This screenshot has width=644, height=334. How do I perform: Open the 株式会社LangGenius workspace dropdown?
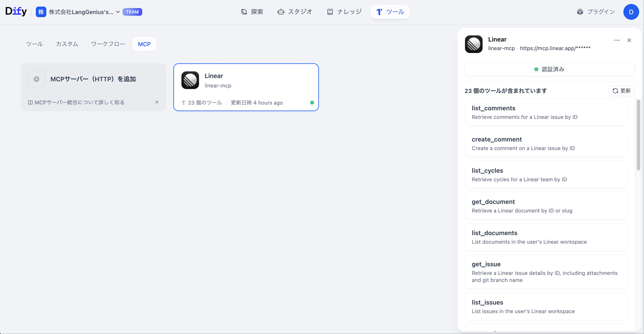click(85, 12)
